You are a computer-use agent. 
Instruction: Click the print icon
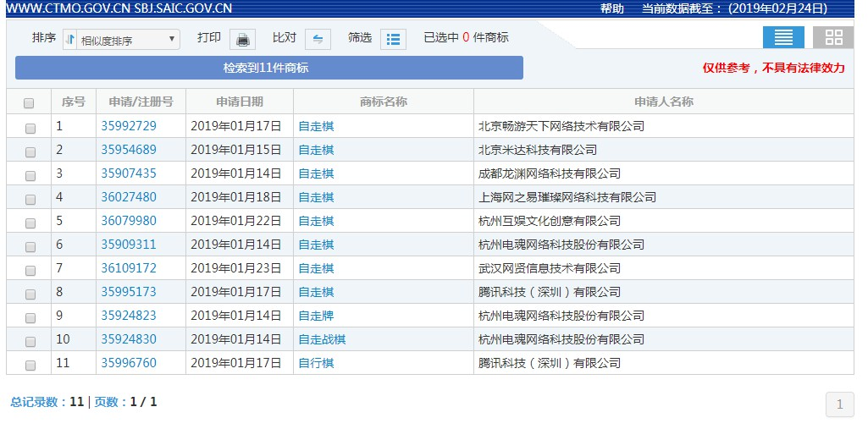click(x=242, y=39)
